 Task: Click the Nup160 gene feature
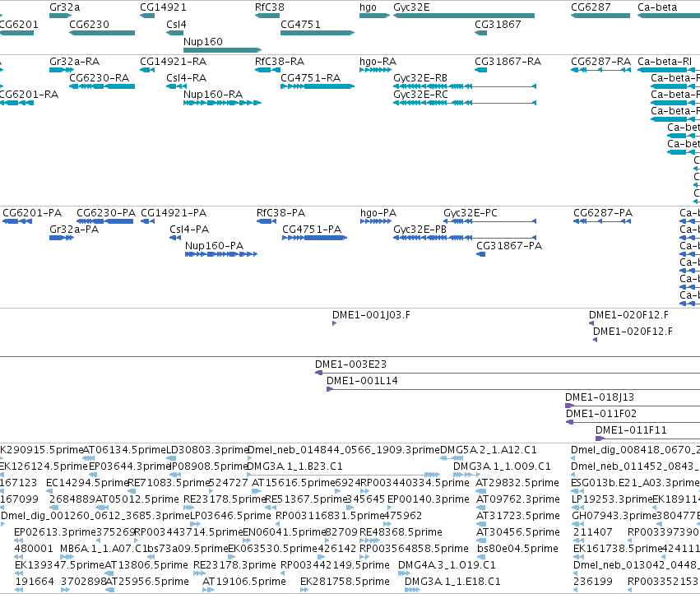click(222, 49)
